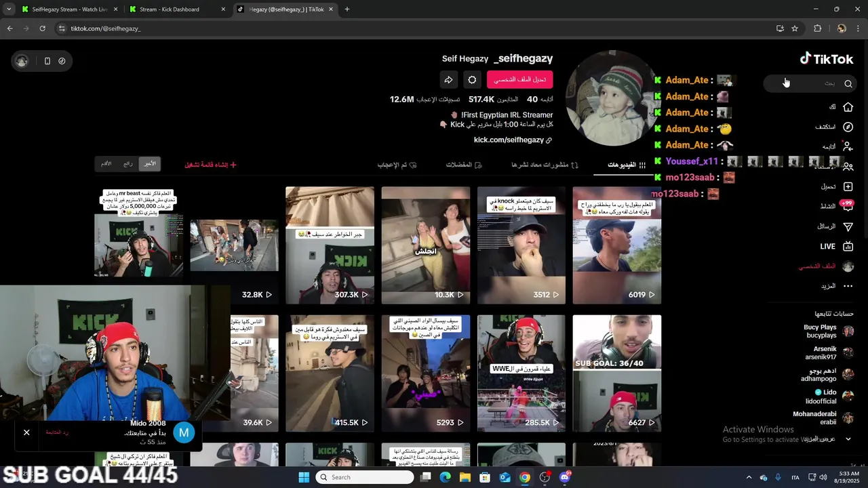Open the More three-dots sidebar item

coord(848,286)
